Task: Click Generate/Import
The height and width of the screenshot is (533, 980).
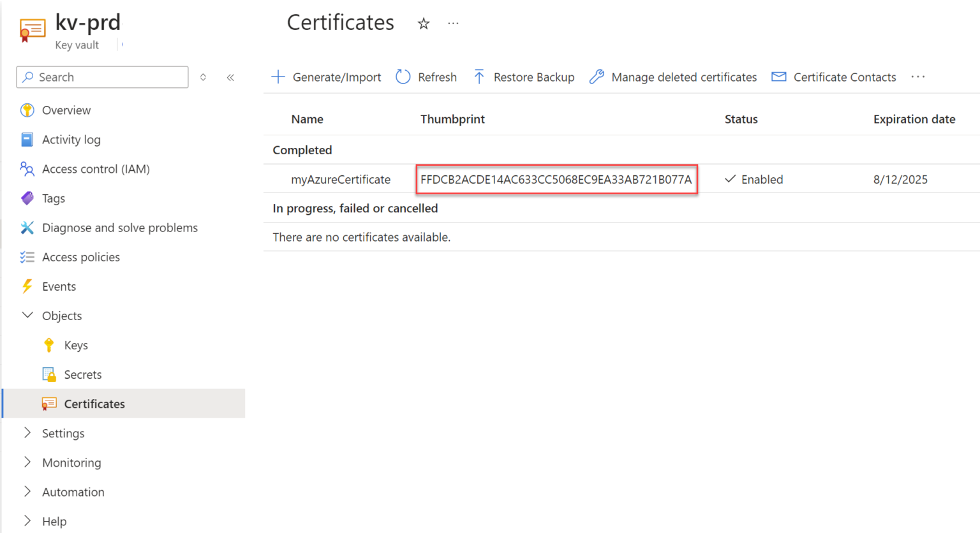Action: 326,77
